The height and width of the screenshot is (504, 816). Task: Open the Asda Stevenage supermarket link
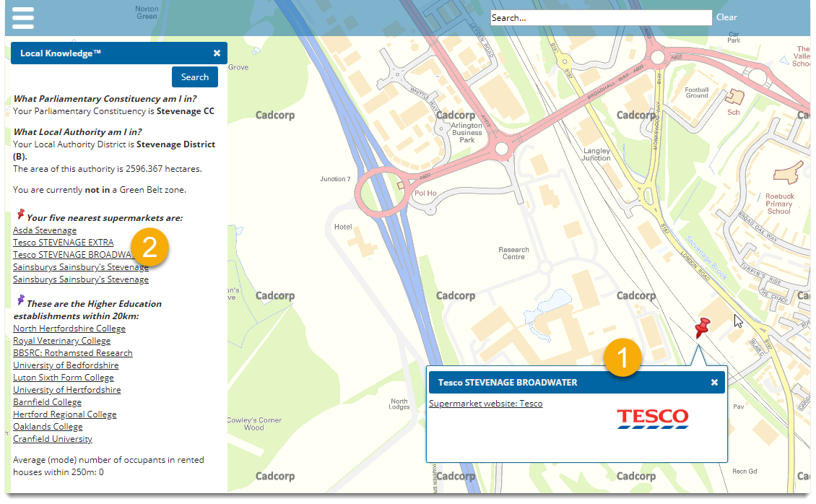pyautogui.click(x=45, y=230)
